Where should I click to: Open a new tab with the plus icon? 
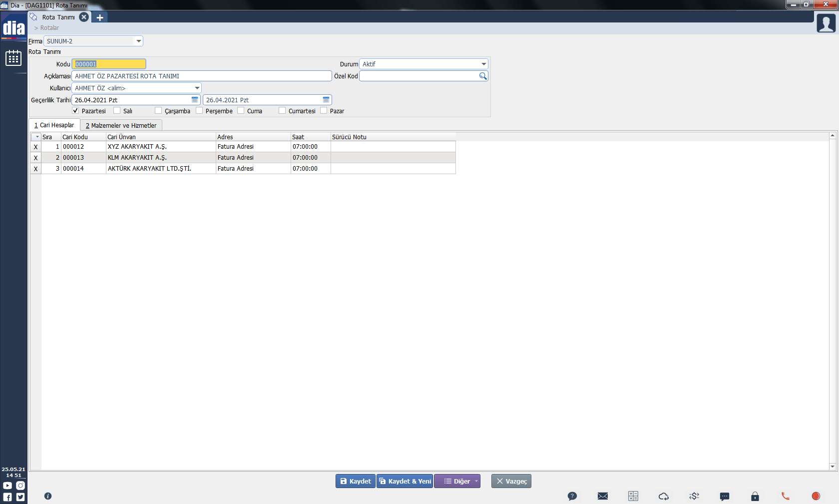click(x=100, y=17)
